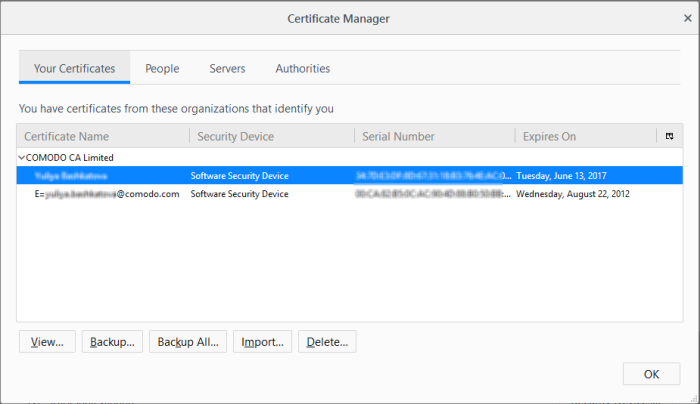This screenshot has height=404, width=700.
Task: Confirm with the OK button
Action: click(651, 374)
